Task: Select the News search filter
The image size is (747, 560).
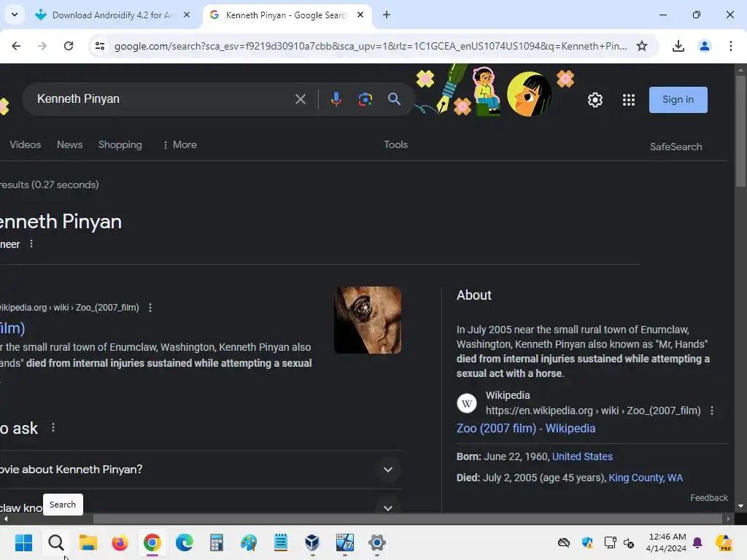Action: click(x=69, y=144)
